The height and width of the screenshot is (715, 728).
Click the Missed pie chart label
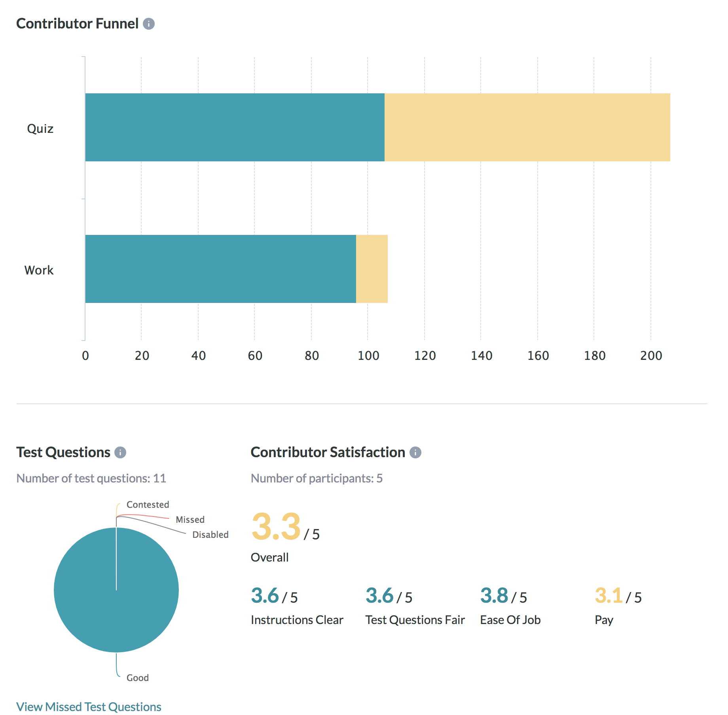point(190,520)
